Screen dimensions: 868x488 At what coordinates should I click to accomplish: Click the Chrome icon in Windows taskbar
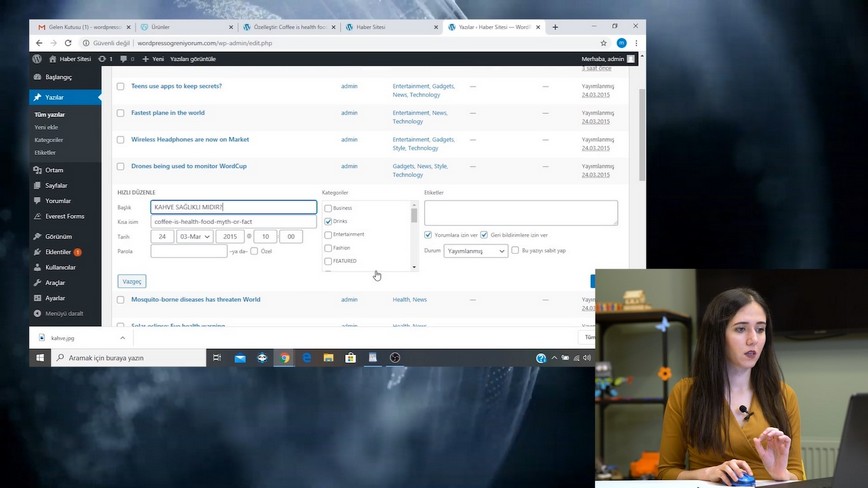285,357
